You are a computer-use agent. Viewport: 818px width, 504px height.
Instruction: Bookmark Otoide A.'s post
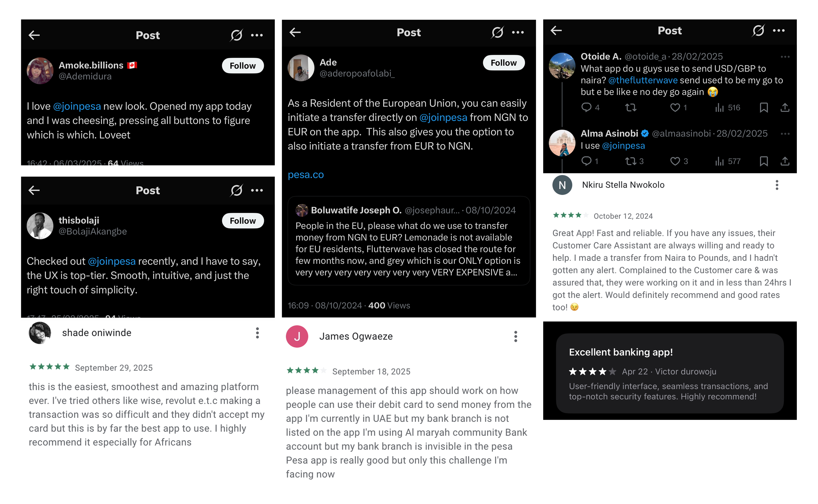(763, 108)
